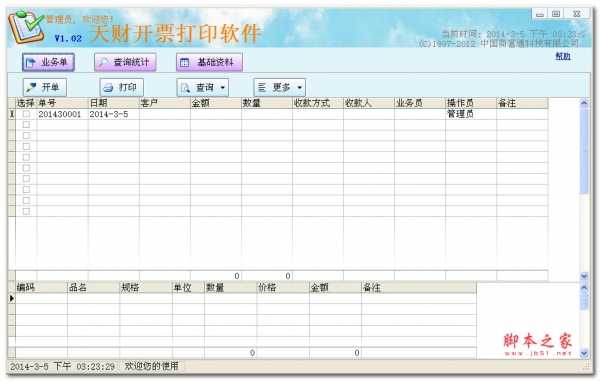Minimize the application window
Image resolution: width=600 pixels, height=381 pixels.
pos(540,14)
